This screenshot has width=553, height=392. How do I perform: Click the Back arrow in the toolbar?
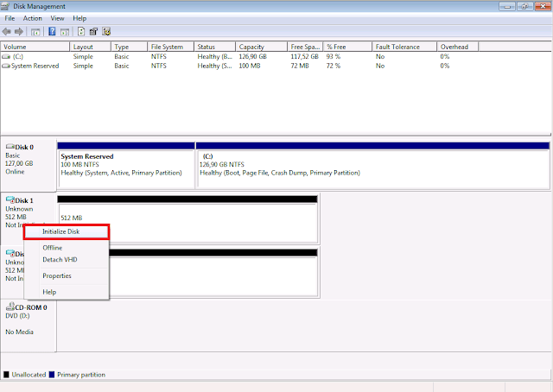point(8,32)
